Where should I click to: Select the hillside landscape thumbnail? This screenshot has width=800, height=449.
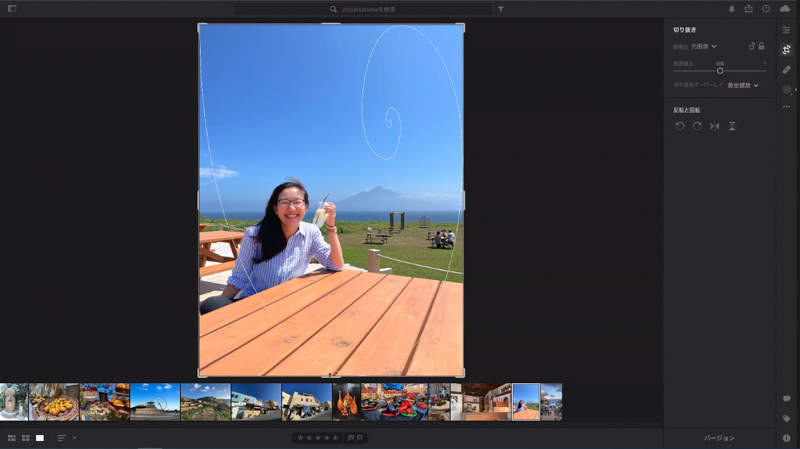tap(206, 402)
